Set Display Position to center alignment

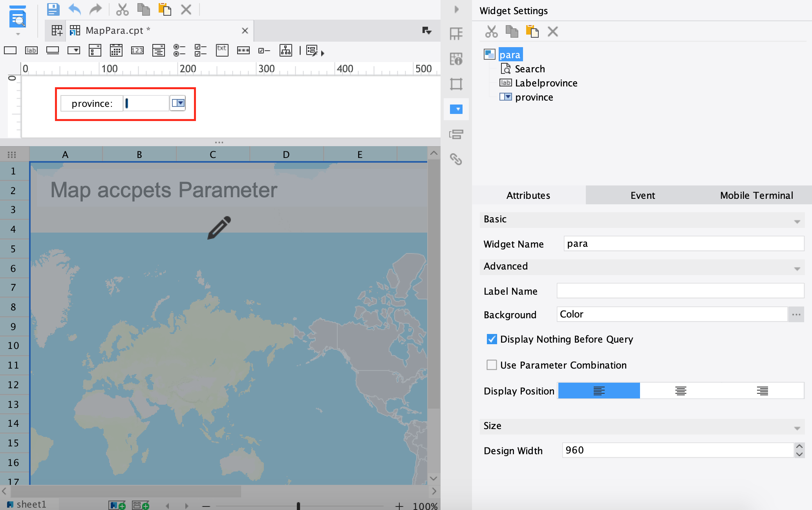tap(681, 391)
